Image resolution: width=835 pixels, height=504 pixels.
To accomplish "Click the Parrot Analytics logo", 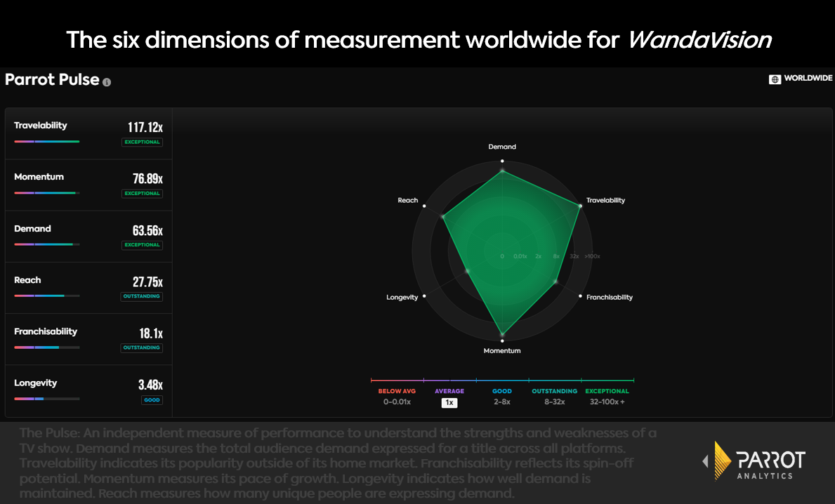I will (754, 461).
